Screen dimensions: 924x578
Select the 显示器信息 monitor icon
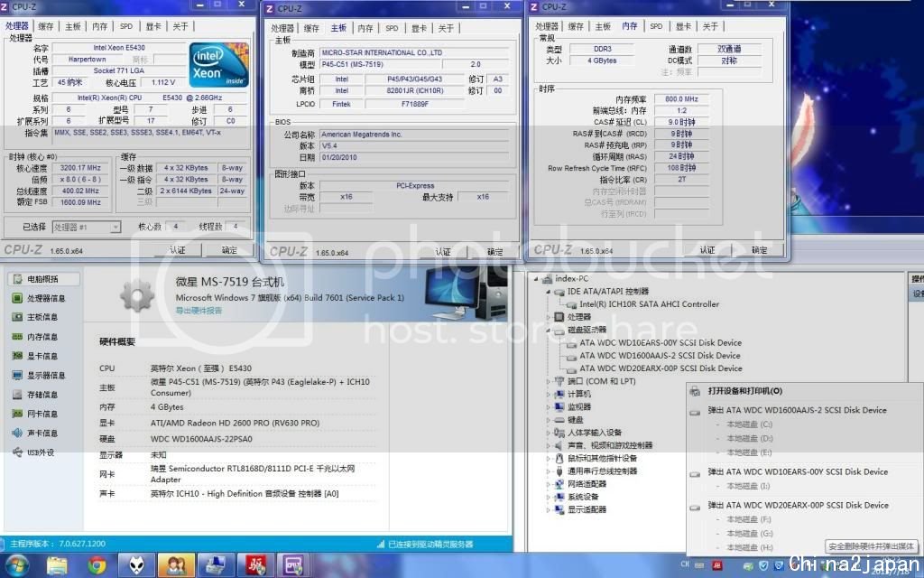(x=17, y=375)
